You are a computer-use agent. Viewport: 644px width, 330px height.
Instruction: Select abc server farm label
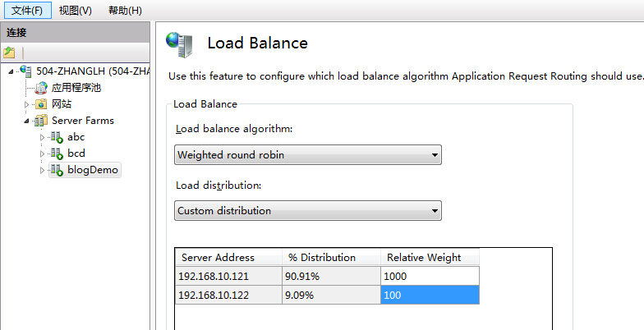(76, 137)
